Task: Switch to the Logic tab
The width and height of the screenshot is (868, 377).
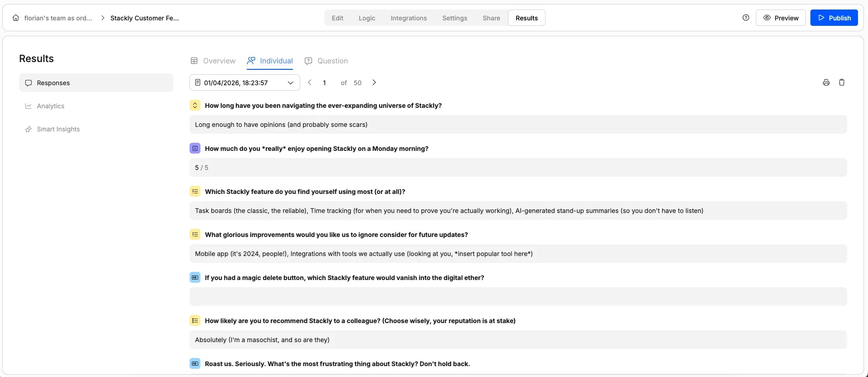Action: [x=367, y=18]
